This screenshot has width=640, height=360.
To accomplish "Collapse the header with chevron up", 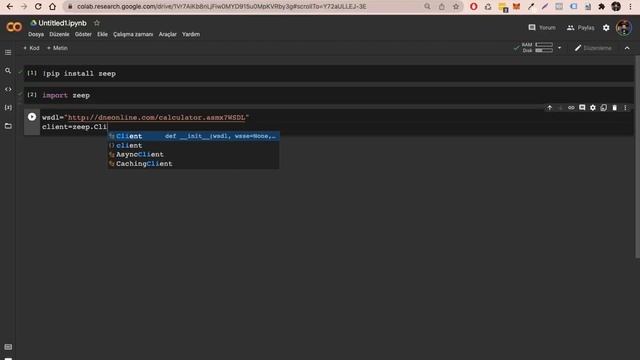I will 627,48.
